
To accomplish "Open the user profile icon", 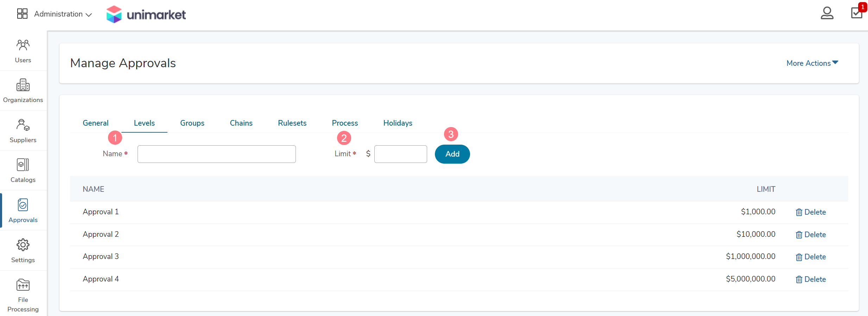I will [x=827, y=13].
